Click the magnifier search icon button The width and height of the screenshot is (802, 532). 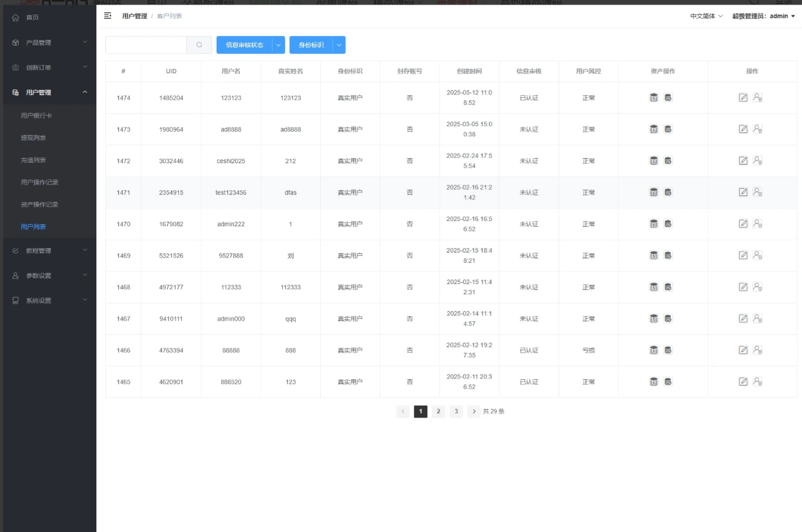199,45
